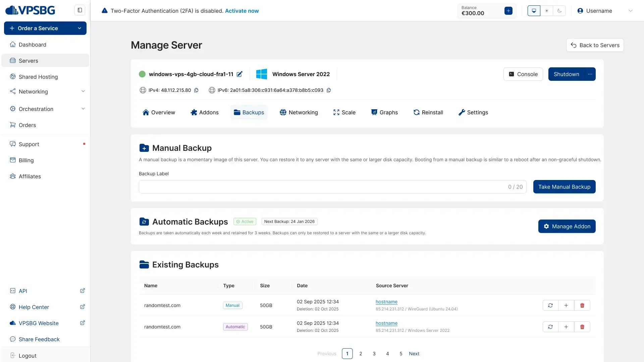Switch to dark theme mode

pyautogui.click(x=559, y=11)
